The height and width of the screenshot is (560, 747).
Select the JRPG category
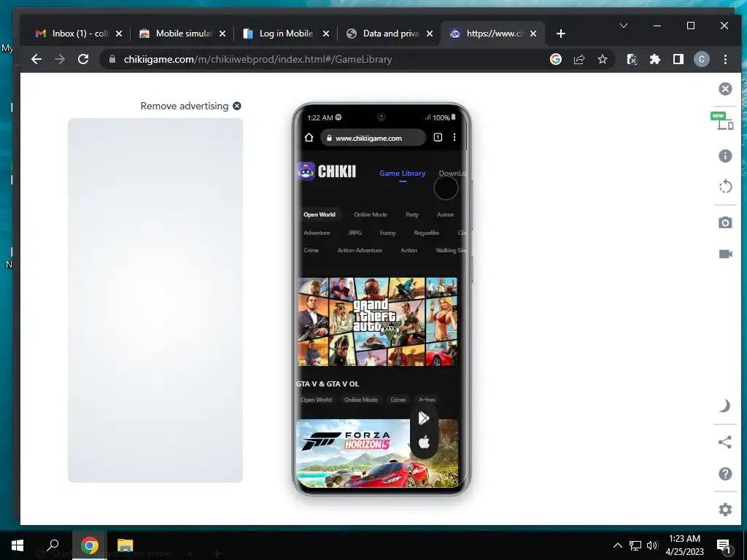(x=355, y=233)
